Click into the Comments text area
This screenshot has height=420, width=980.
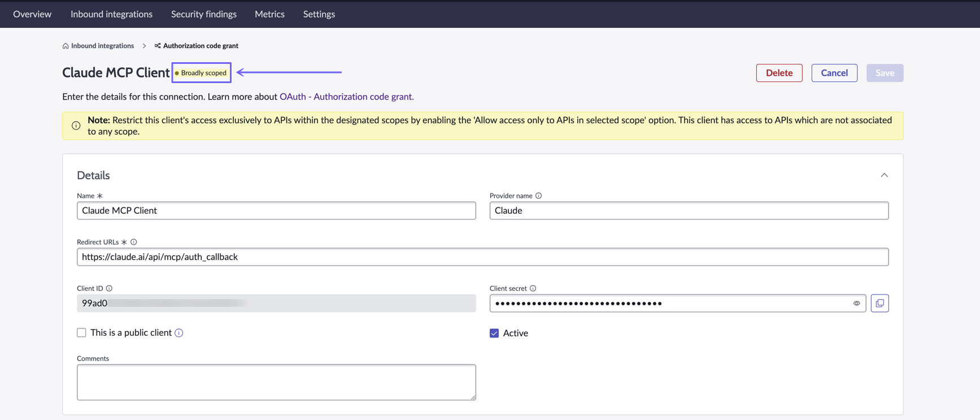pyautogui.click(x=276, y=382)
